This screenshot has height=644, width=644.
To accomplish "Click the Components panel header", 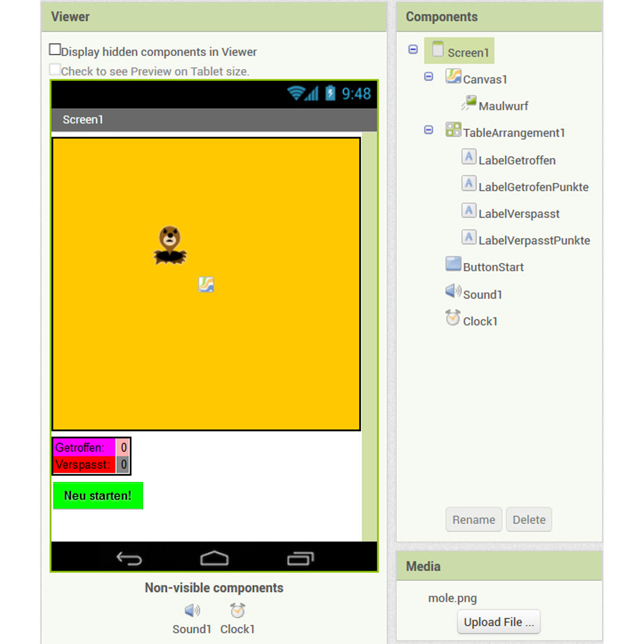I will [500, 17].
